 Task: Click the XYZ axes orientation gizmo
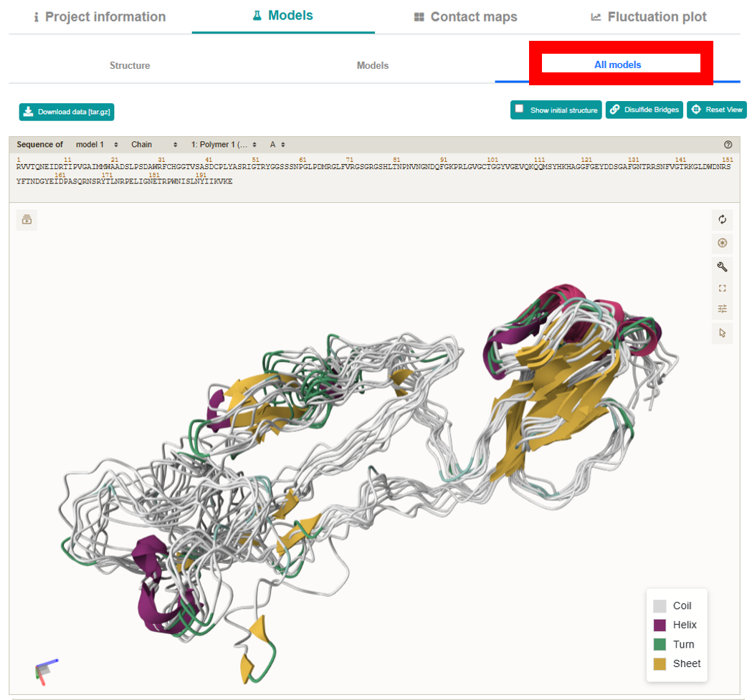pyautogui.click(x=46, y=671)
